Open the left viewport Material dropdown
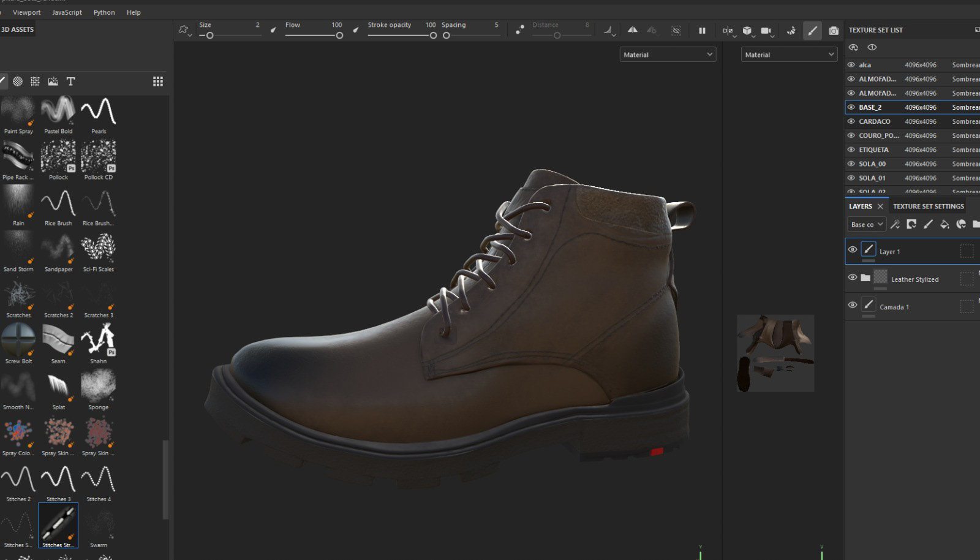The image size is (980, 560). 668,55
